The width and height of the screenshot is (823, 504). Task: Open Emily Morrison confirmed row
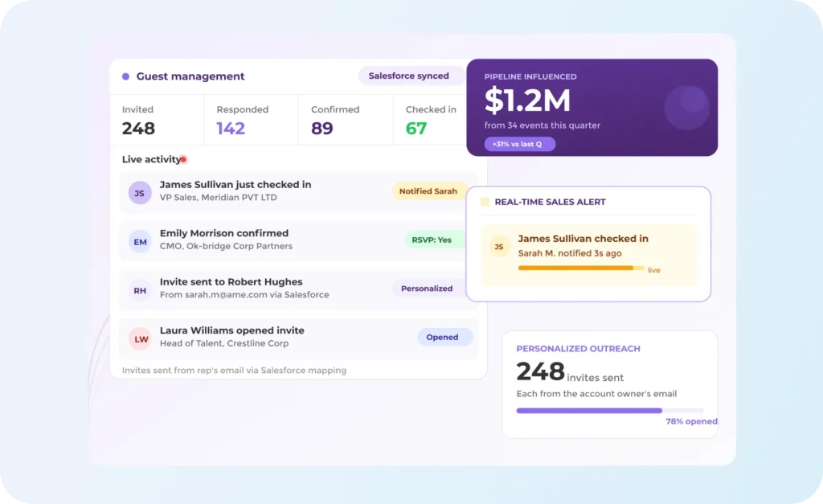point(298,241)
